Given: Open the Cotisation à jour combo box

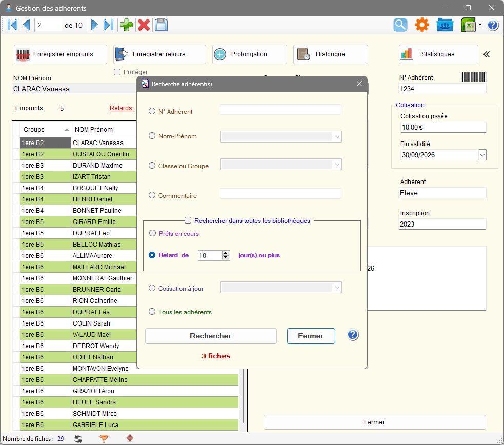Looking at the screenshot, I should click(337, 287).
